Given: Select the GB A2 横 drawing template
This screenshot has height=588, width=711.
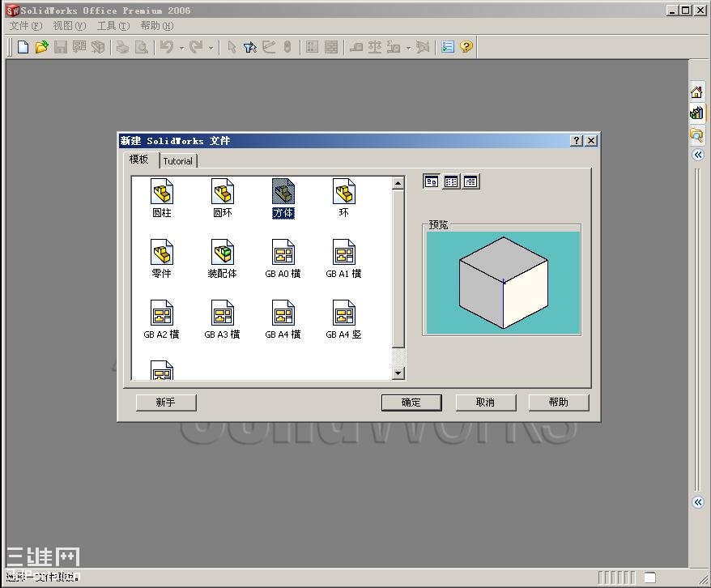Looking at the screenshot, I should 162,320.
